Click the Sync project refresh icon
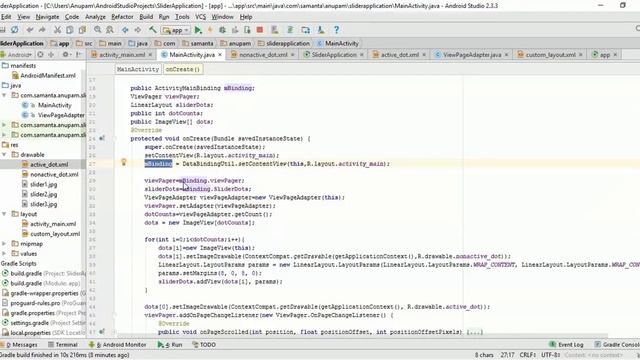 click(15, 30)
